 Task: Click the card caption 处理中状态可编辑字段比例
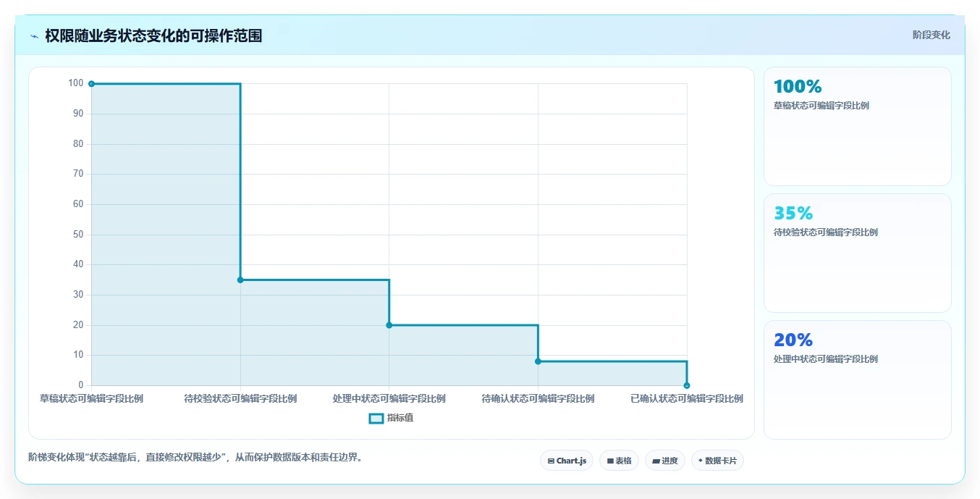pyautogui.click(x=826, y=359)
